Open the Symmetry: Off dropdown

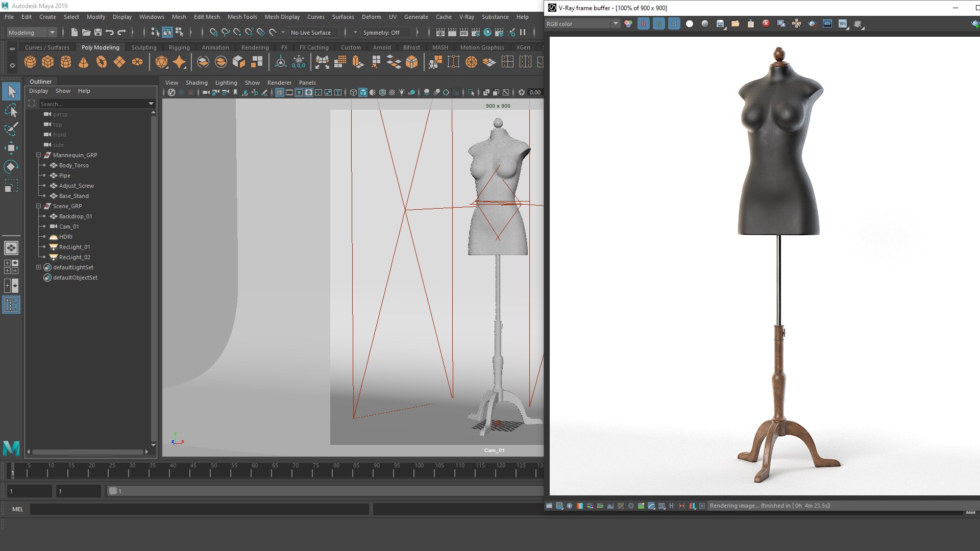385,32
